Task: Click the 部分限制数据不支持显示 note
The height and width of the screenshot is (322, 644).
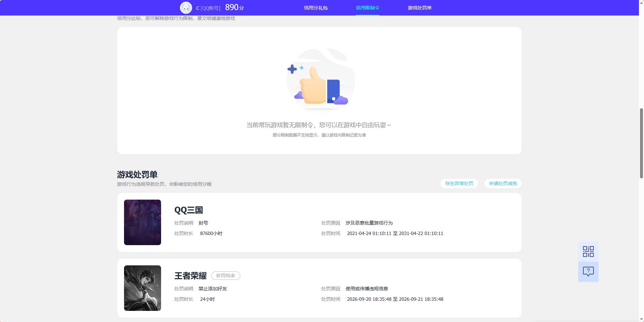Action: pos(319,135)
